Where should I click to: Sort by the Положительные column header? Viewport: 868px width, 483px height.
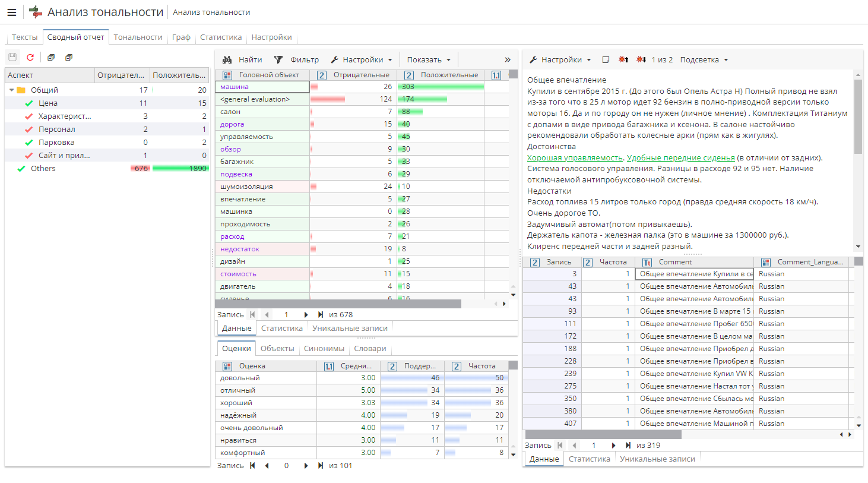442,75
